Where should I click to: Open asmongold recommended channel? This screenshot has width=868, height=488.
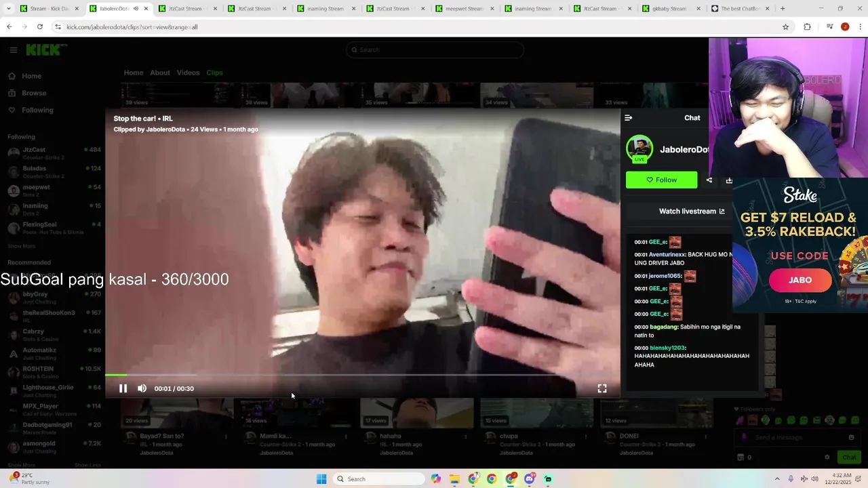(54, 447)
